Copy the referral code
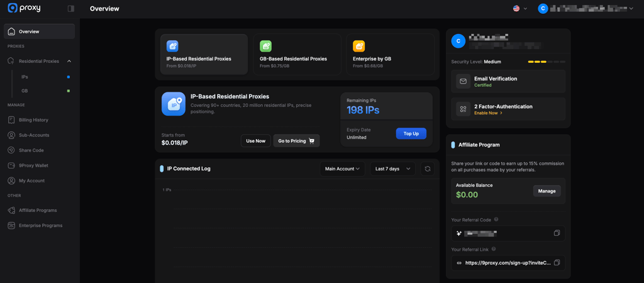The width and height of the screenshot is (644, 283). [557, 233]
